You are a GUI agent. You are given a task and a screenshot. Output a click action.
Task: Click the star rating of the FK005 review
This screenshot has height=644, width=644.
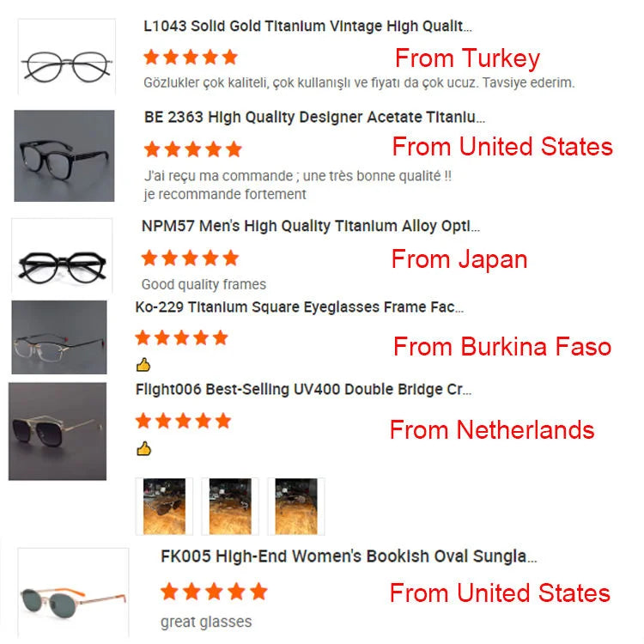[214, 592]
